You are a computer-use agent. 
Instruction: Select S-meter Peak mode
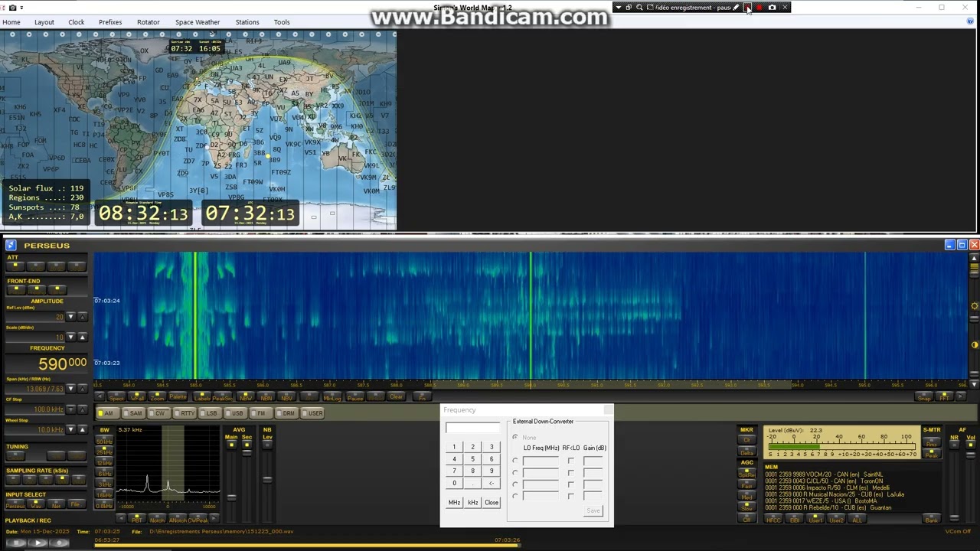coord(932,454)
